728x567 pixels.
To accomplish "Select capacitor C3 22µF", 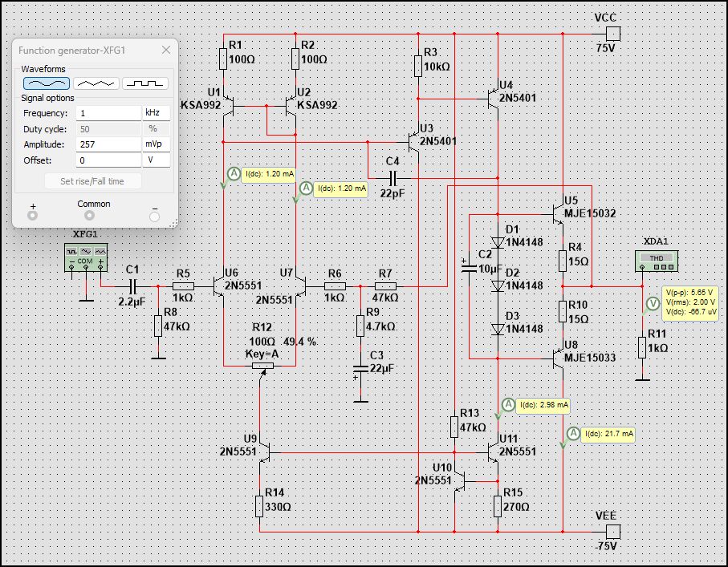I will coord(360,370).
